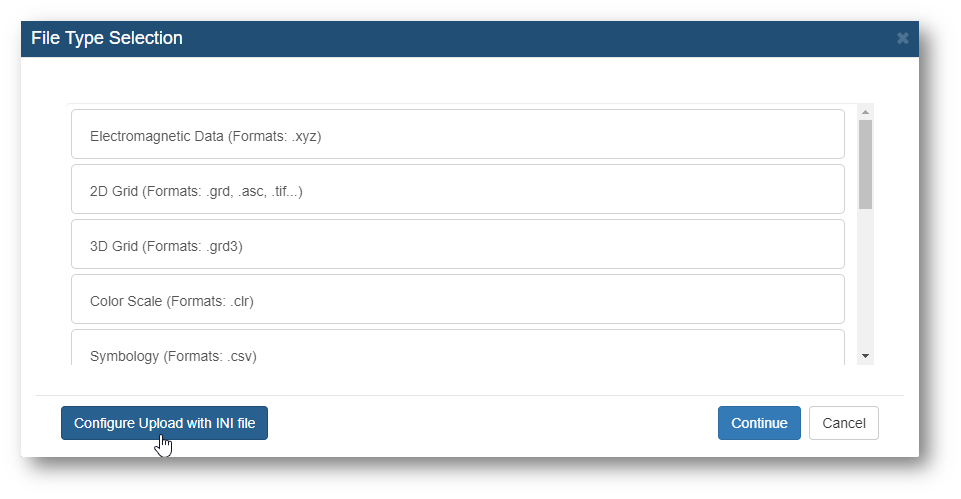
Task: Choose Symbology (.csv) file type
Action: 458,348
